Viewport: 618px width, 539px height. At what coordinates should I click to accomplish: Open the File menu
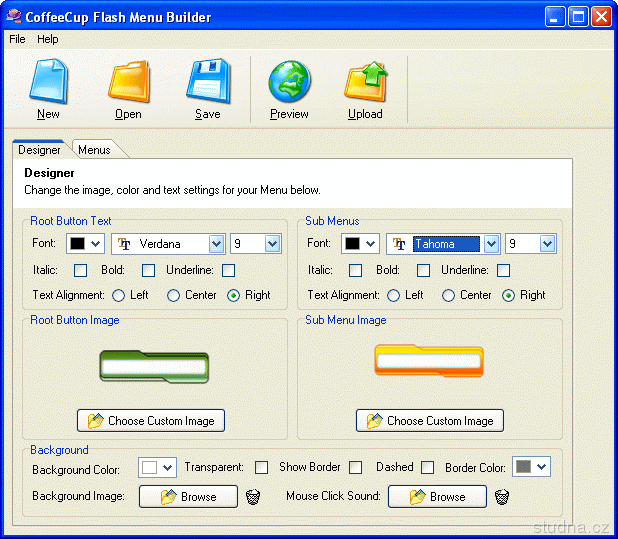(x=17, y=39)
